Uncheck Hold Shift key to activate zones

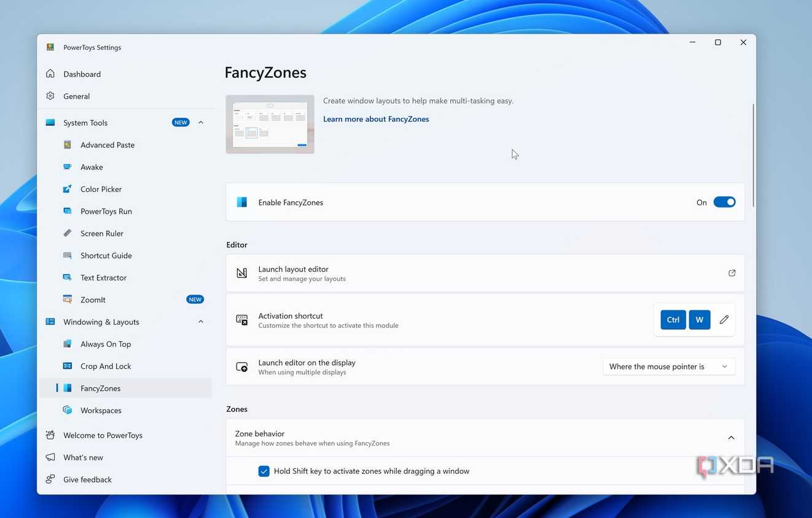[x=264, y=471]
